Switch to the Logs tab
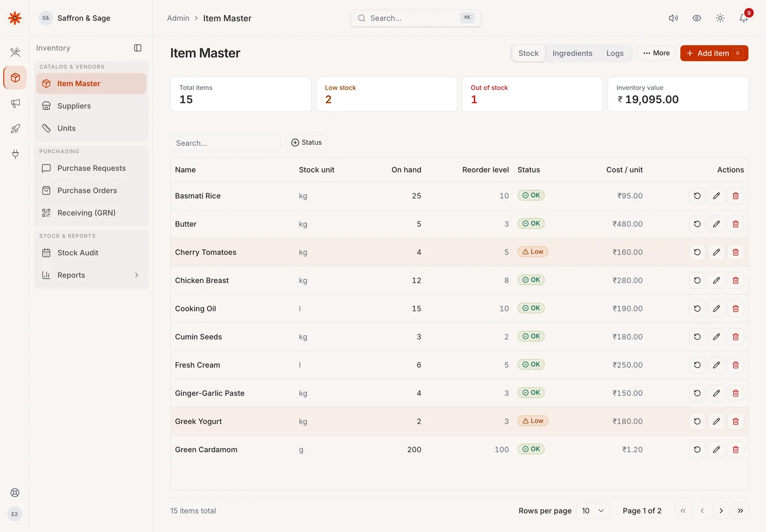This screenshot has width=766, height=532. tap(615, 53)
